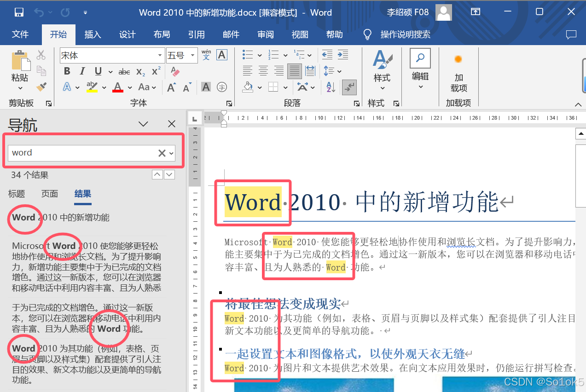Close the 导航 navigation pane
The height and width of the screenshot is (392, 586).
[172, 124]
